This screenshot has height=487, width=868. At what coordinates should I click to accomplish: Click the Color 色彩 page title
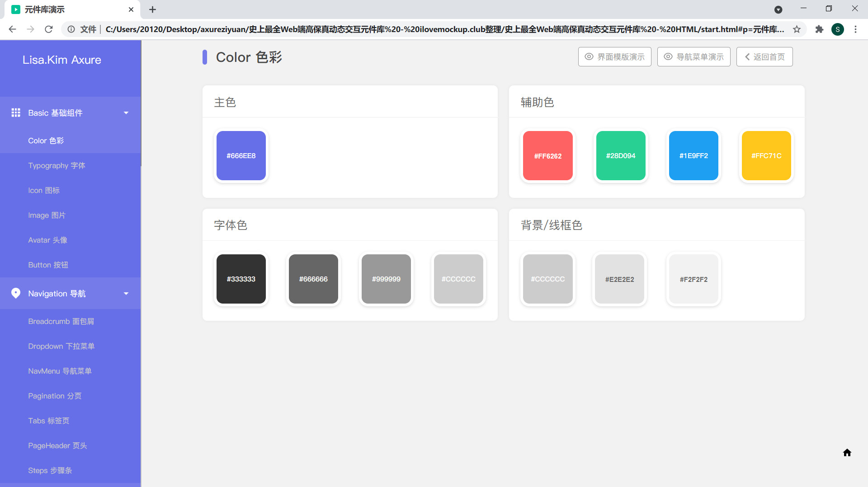249,57
